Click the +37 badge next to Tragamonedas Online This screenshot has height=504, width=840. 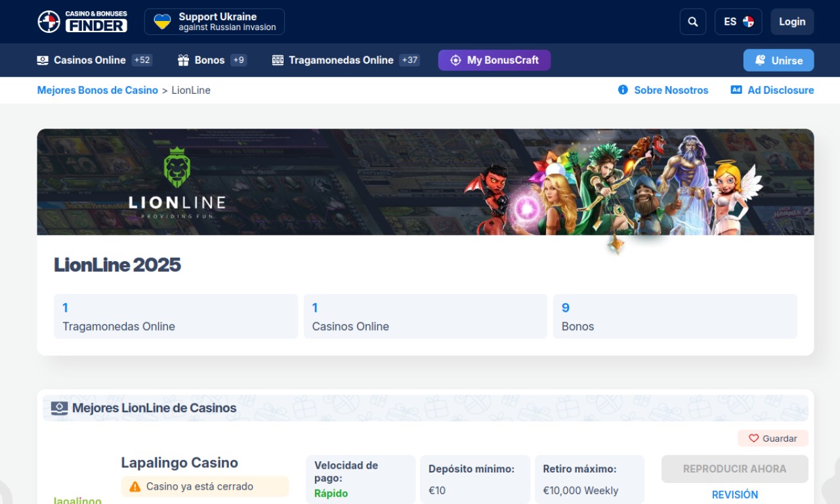(409, 60)
